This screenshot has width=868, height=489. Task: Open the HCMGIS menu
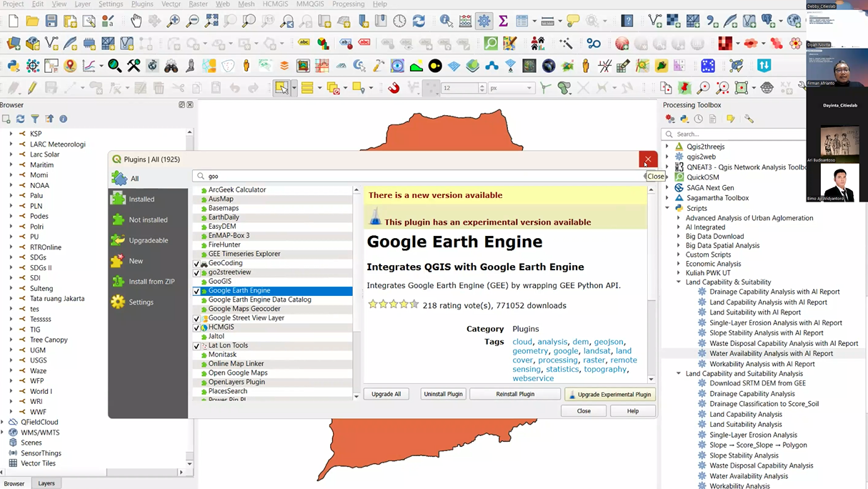click(x=275, y=4)
